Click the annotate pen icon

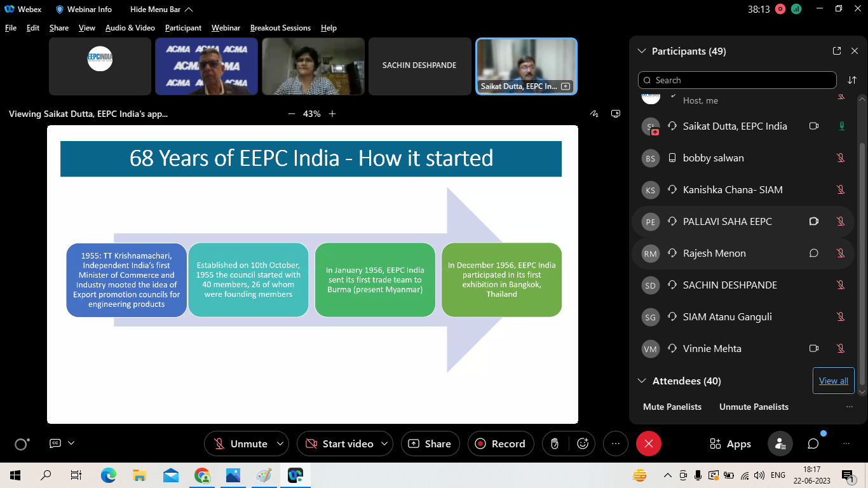[x=594, y=114]
